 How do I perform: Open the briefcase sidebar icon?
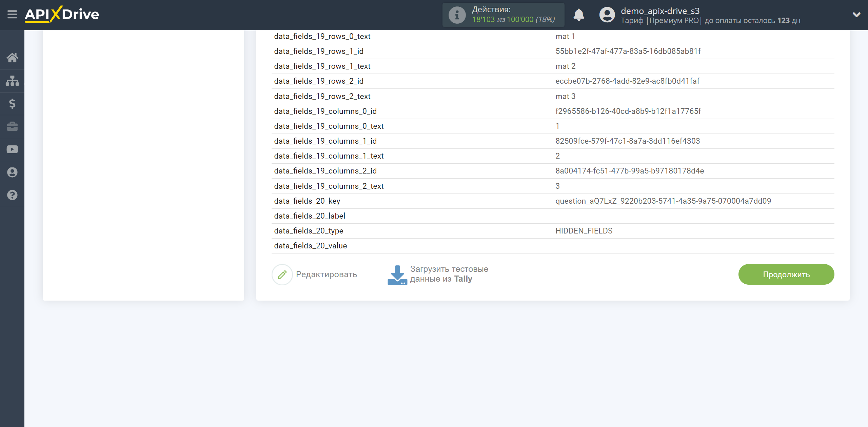12,126
